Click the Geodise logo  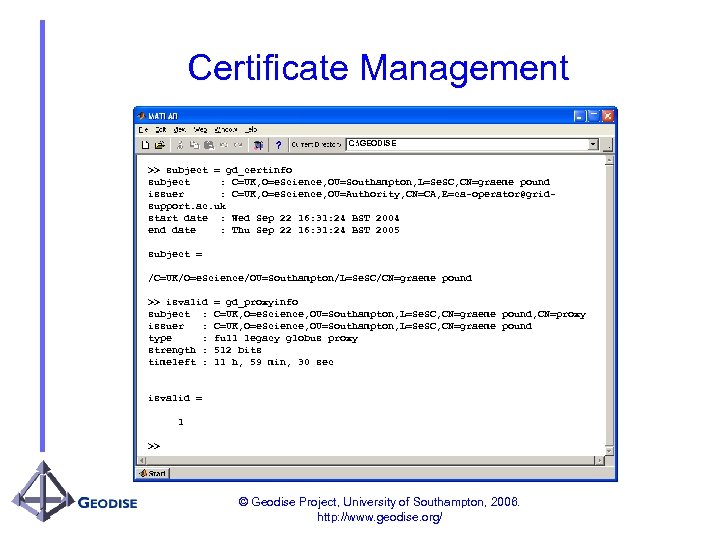point(74,492)
